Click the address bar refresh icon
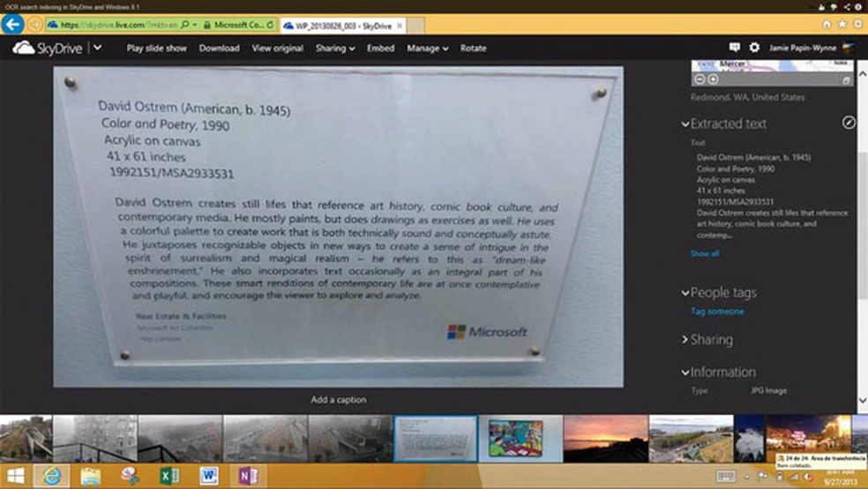The image size is (868, 489). click(270, 25)
